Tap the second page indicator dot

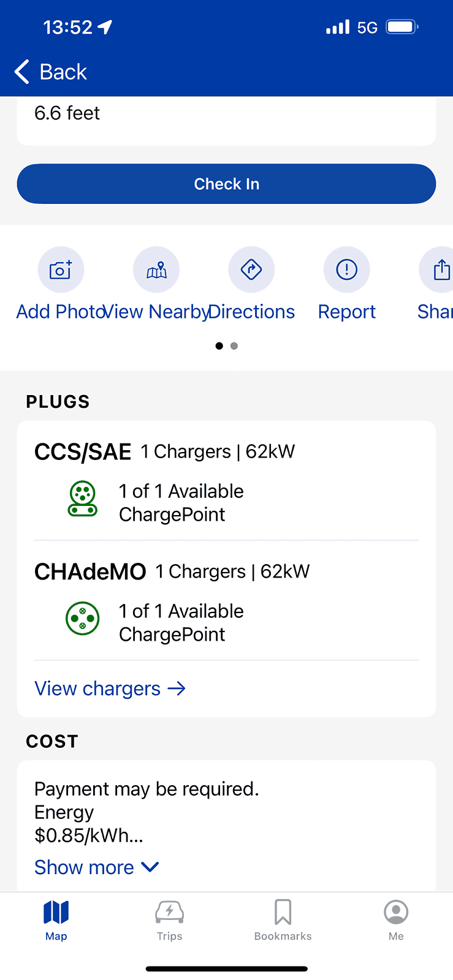click(x=234, y=346)
